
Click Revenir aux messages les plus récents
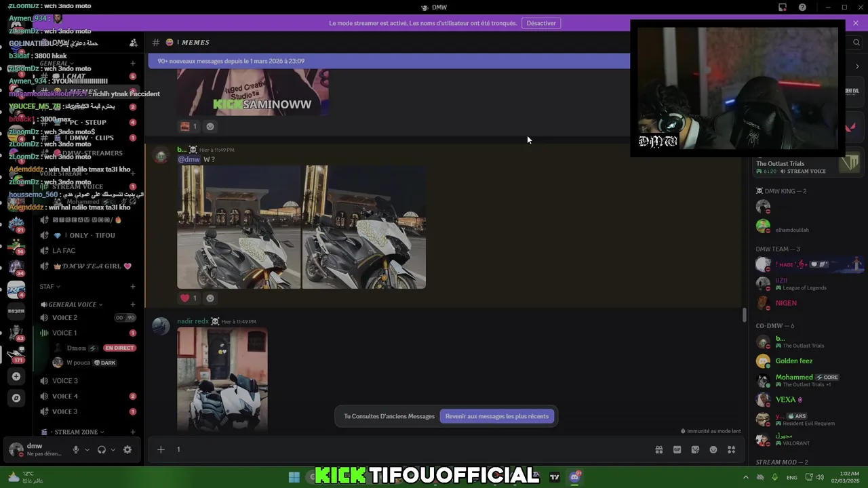coord(496,416)
